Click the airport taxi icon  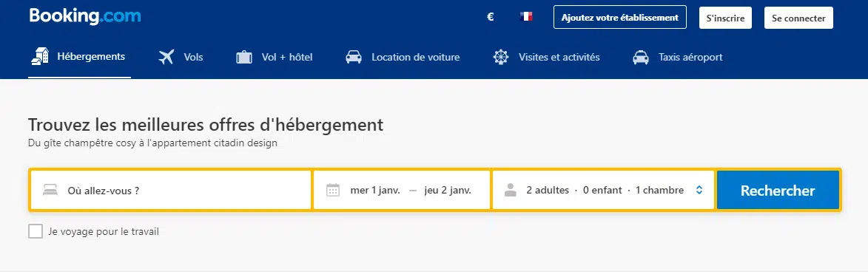click(641, 57)
